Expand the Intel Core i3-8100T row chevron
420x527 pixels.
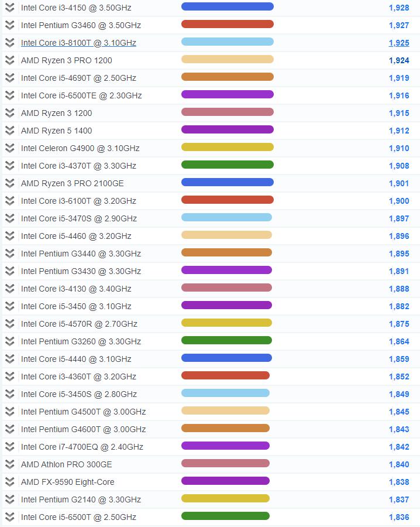coord(10,43)
